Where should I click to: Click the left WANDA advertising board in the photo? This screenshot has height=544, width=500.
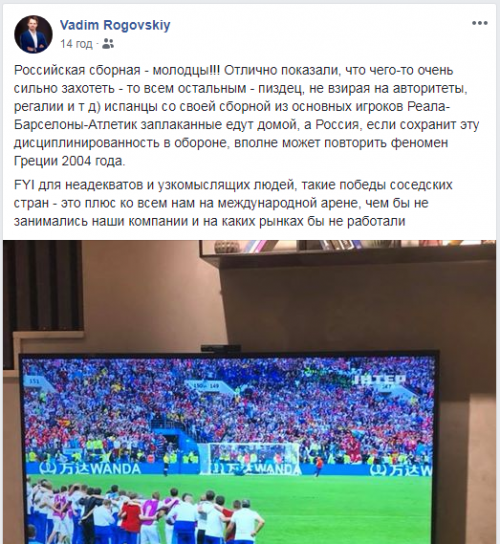[x=90, y=469]
